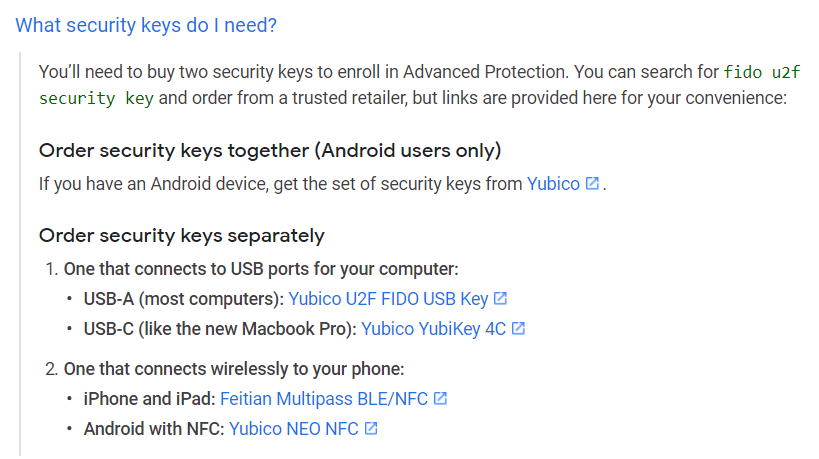Viewport: 819px width, 459px height.
Task: Click the 'USB-A (most computers)' label
Action: click(x=184, y=299)
